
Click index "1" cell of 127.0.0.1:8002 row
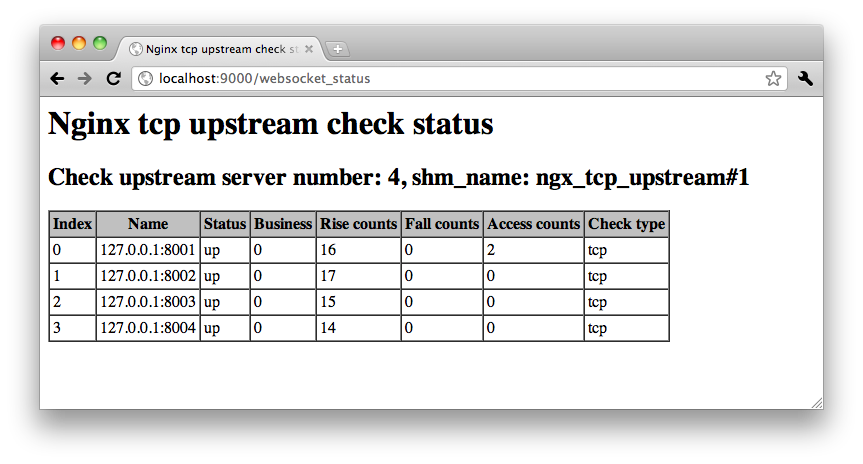[x=72, y=276]
